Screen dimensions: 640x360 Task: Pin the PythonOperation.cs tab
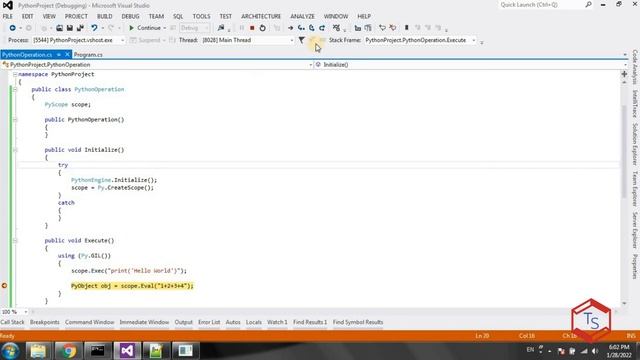[x=59, y=55]
